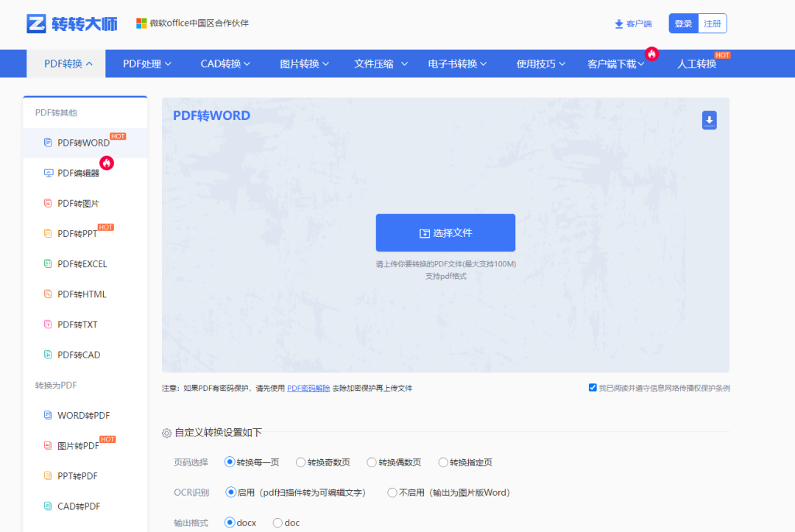Choose 不启用 for OCR识别
The width and height of the screenshot is (795, 532).
[392, 492]
